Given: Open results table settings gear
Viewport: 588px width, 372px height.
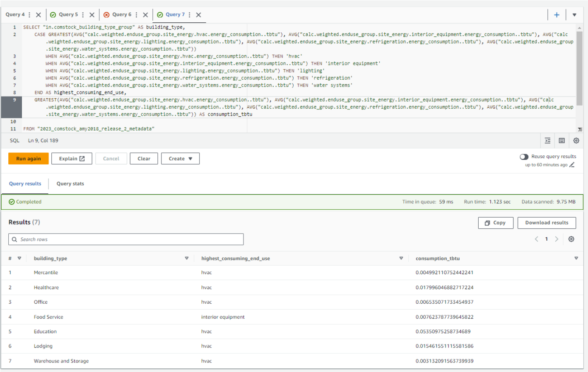Looking at the screenshot, I should (571, 239).
